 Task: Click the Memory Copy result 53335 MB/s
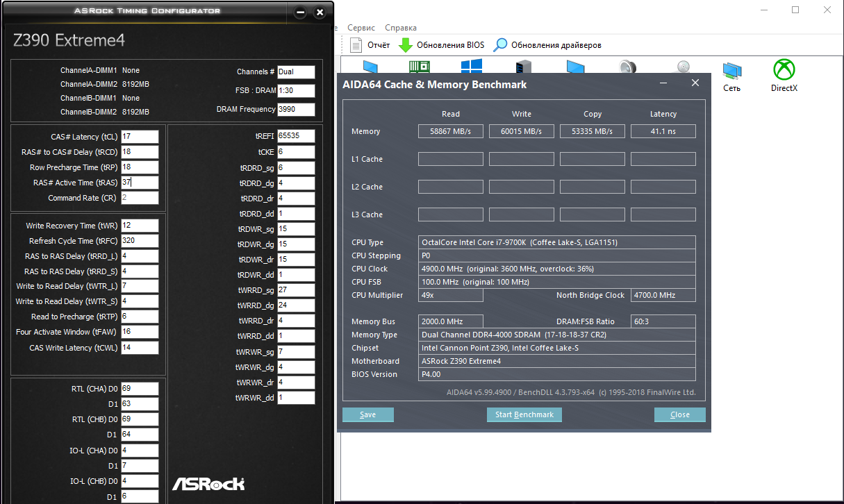[x=593, y=131]
